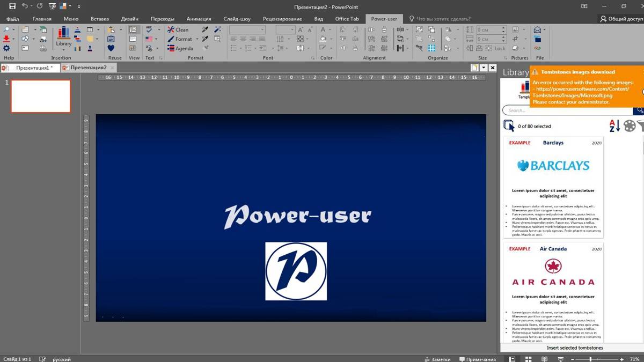Switch to the Дизайн ribbon tab

coord(129,19)
